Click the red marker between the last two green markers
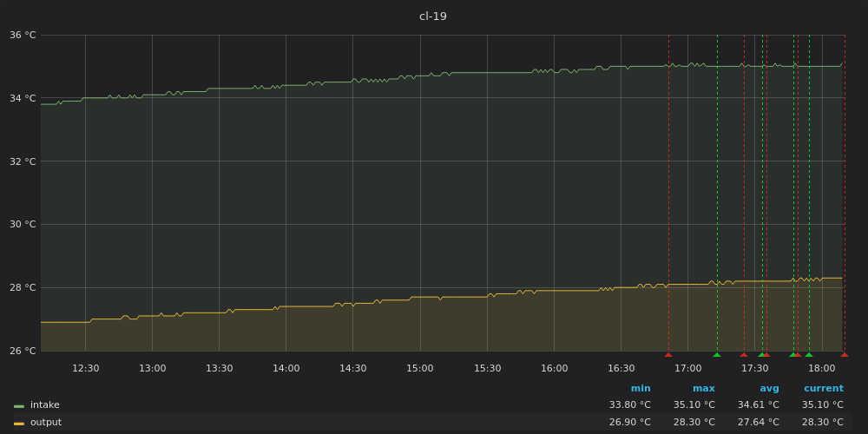The height and width of the screenshot is (434, 868). point(798,354)
